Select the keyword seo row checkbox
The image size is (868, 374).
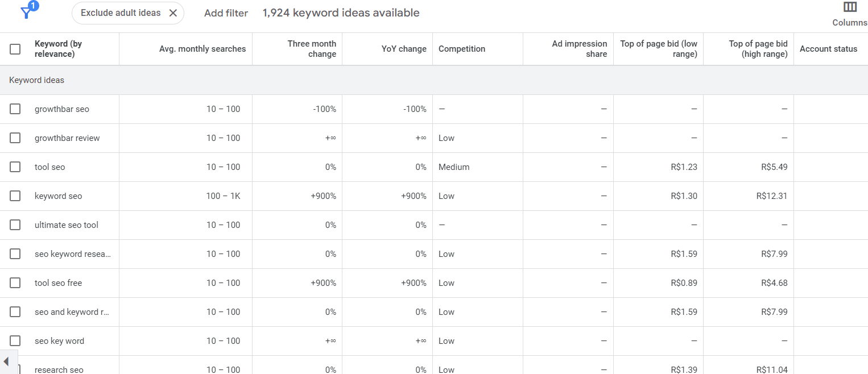[15, 196]
